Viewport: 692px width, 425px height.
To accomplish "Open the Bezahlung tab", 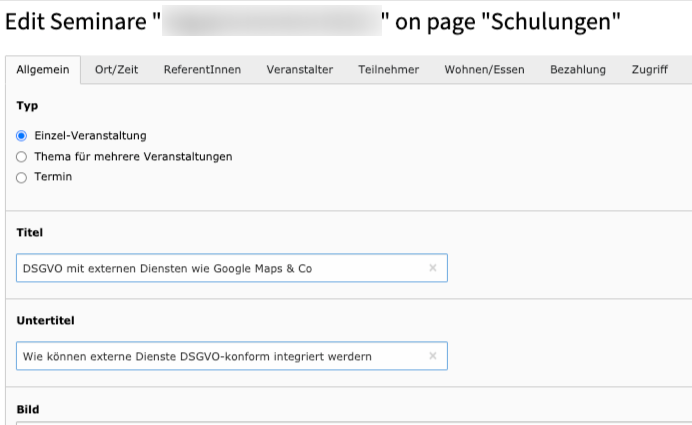I will [x=578, y=70].
